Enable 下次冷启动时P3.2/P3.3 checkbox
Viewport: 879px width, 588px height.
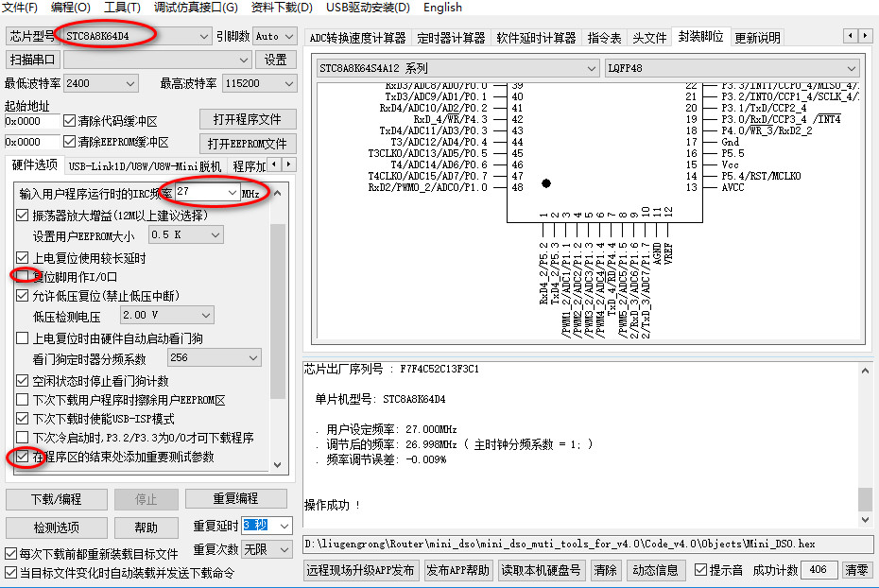23,437
